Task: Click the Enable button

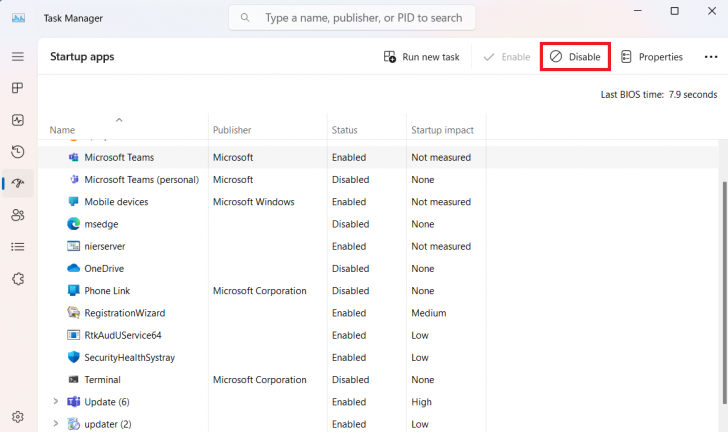Action: click(x=507, y=57)
